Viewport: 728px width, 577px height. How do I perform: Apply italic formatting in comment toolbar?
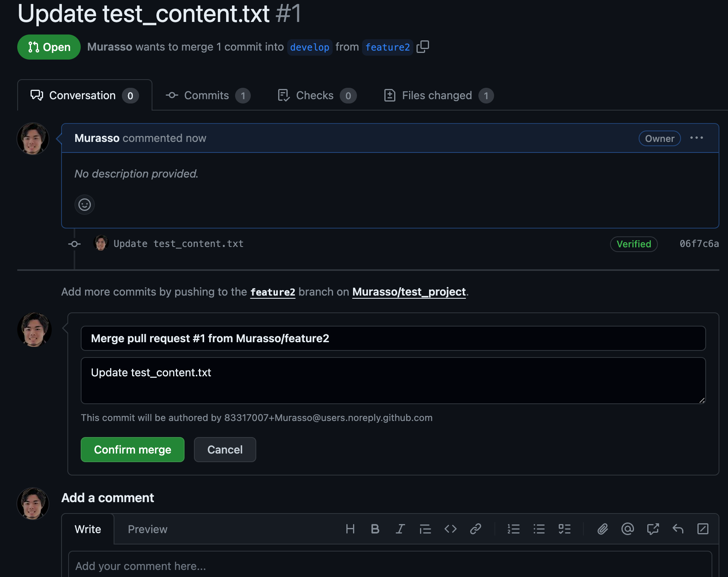pyautogui.click(x=400, y=529)
